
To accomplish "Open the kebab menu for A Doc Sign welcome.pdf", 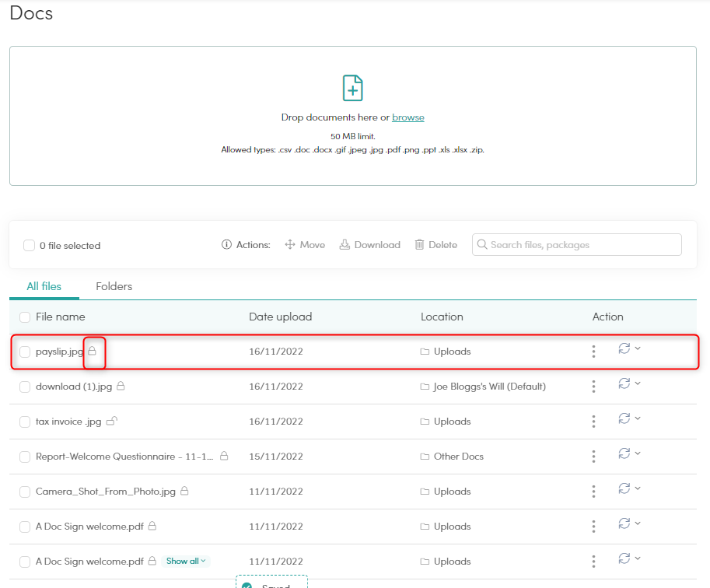I will click(x=593, y=527).
